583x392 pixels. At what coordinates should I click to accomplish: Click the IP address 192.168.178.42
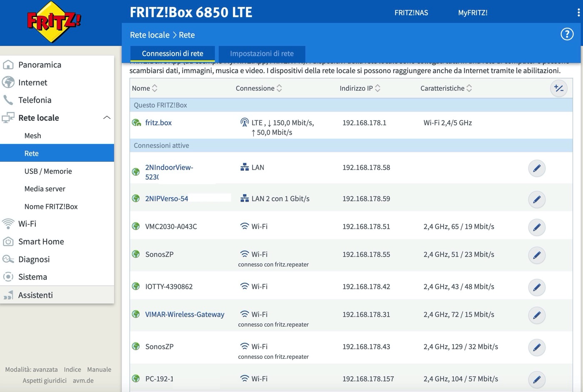366,286
